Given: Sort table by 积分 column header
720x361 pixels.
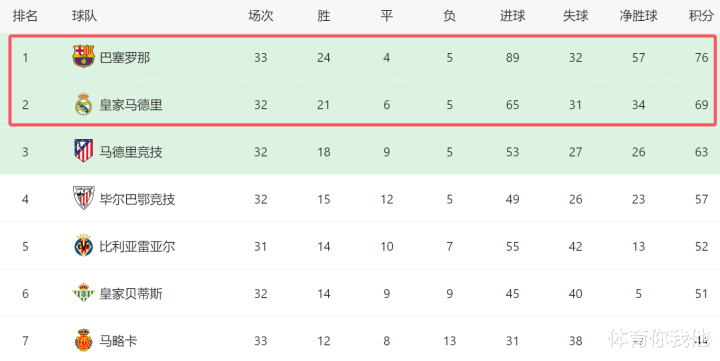Looking at the screenshot, I should (701, 16).
